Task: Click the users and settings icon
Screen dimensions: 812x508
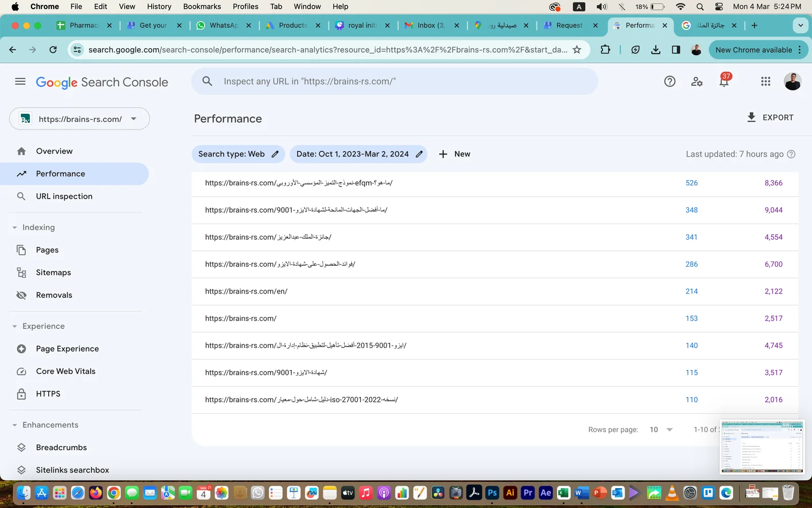Action: (697, 81)
